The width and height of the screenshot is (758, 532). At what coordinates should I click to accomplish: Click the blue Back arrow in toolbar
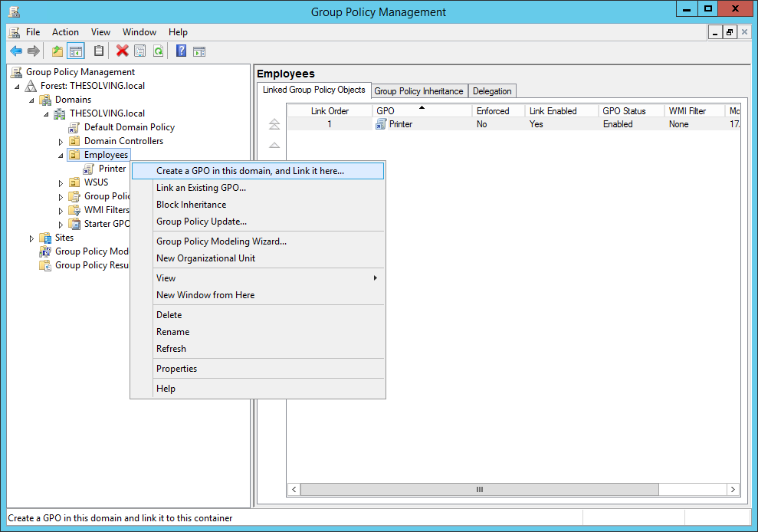coord(16,51)
